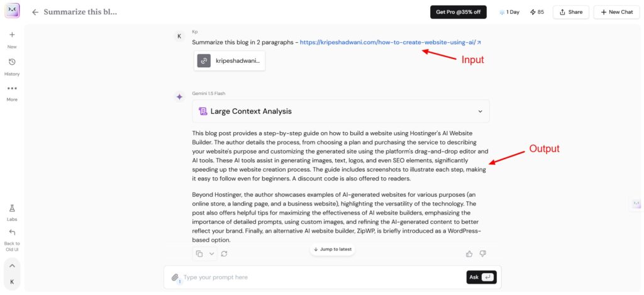Open the More menu in sidebar
Viewport: 644px width, 295px height.
(12, 88)
